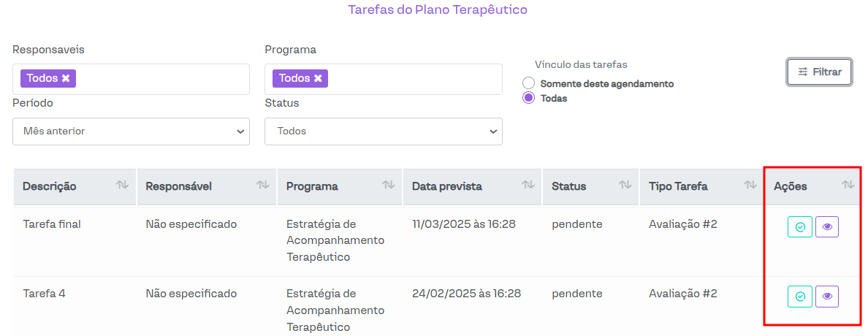
Task: Open the Período dropdown
Action: point(131,131)
